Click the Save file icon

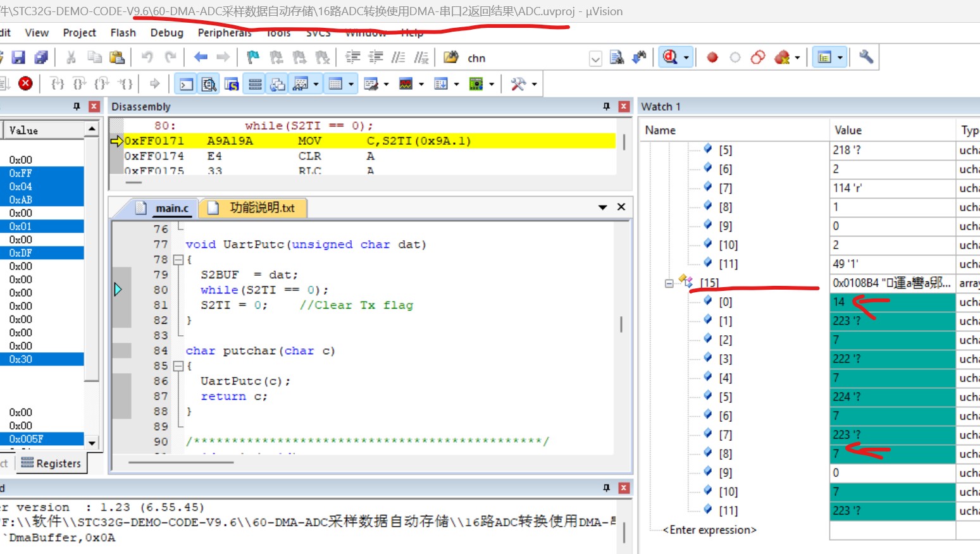pyautogui.click(x=18, y=58)
